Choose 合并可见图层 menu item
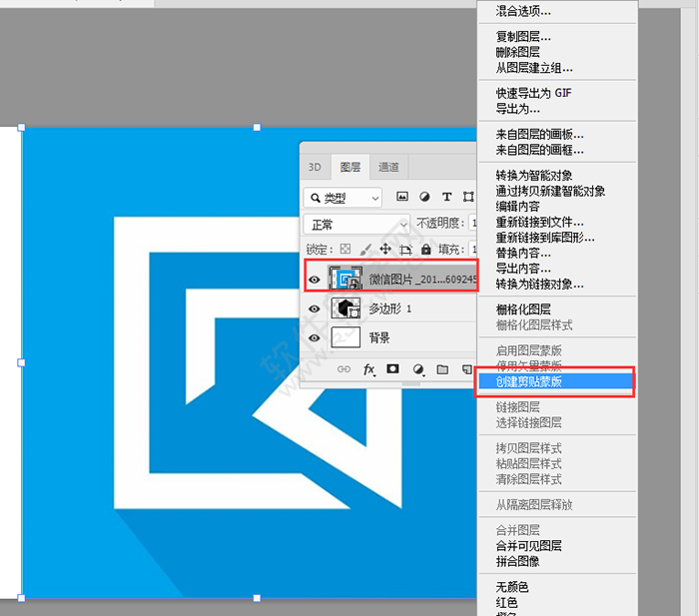This screenshot has height=616, width=699. [x=528, y=546]
